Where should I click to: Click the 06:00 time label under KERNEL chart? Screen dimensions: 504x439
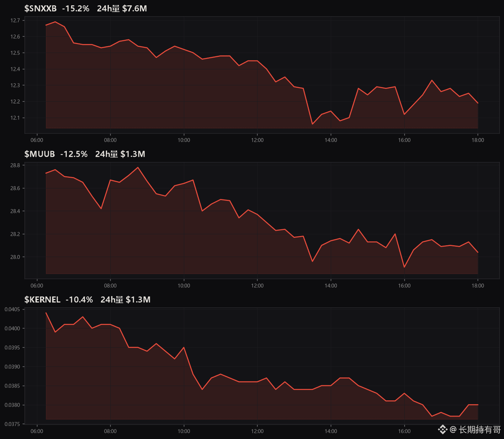(x=37, y=431)
